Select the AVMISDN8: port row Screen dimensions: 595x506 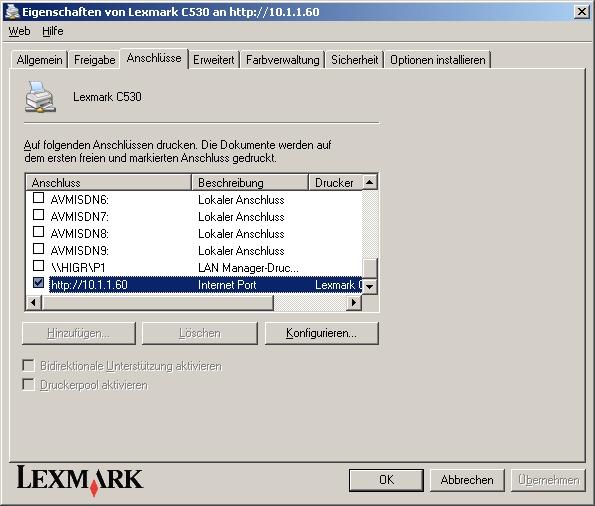pyautogui.click(x=194, y=233)
